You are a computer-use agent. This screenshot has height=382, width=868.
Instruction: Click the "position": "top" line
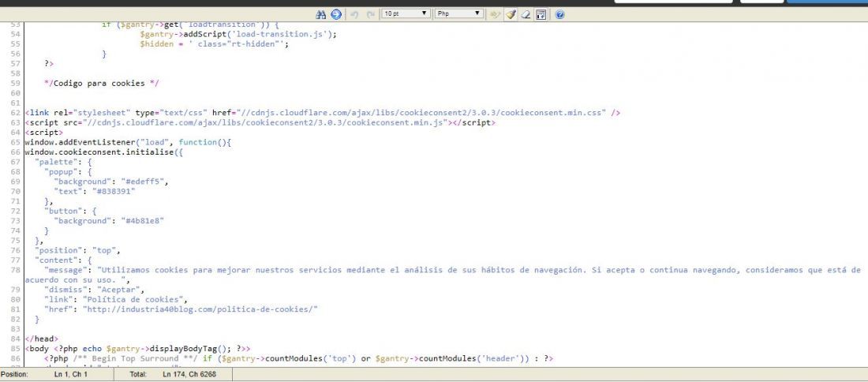[77, 250]
